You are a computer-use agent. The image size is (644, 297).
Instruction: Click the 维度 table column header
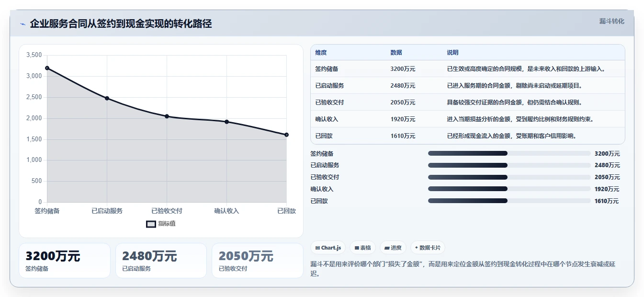point(321,53)
